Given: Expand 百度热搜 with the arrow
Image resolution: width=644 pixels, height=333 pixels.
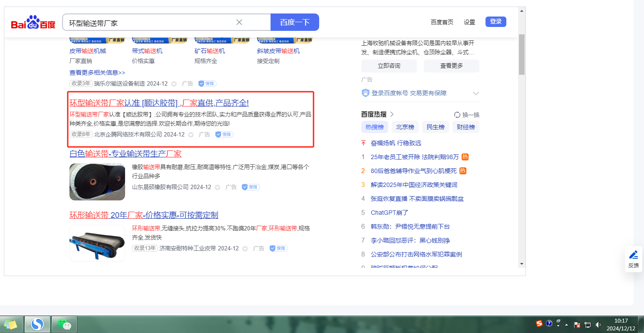Looking at the screenshot, I should tap(392, 114).
